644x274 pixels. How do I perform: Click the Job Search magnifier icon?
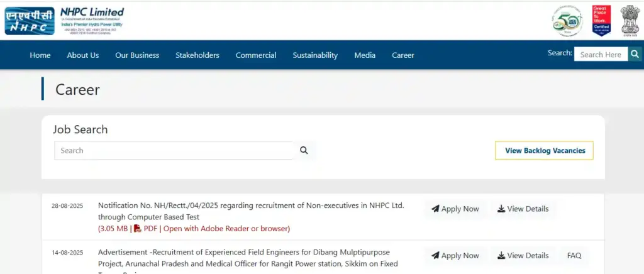point(304,150)
